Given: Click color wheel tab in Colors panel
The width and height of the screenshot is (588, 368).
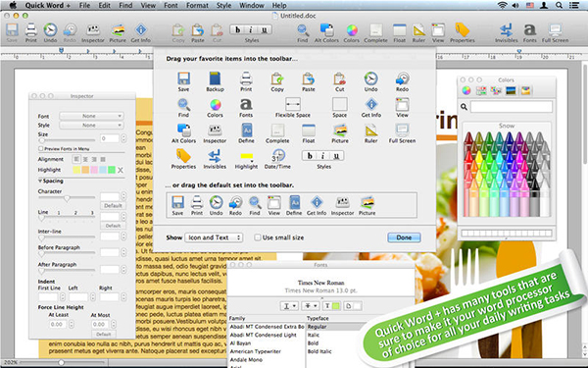Looking at the screenshot, I should pyautogui.click(x=466, y=90).
